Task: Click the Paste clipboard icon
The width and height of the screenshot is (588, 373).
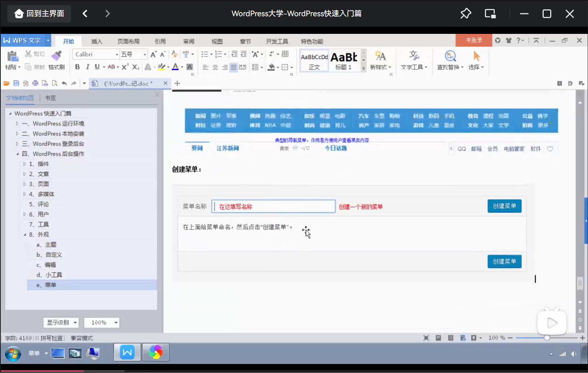Action: coord(12,56)
